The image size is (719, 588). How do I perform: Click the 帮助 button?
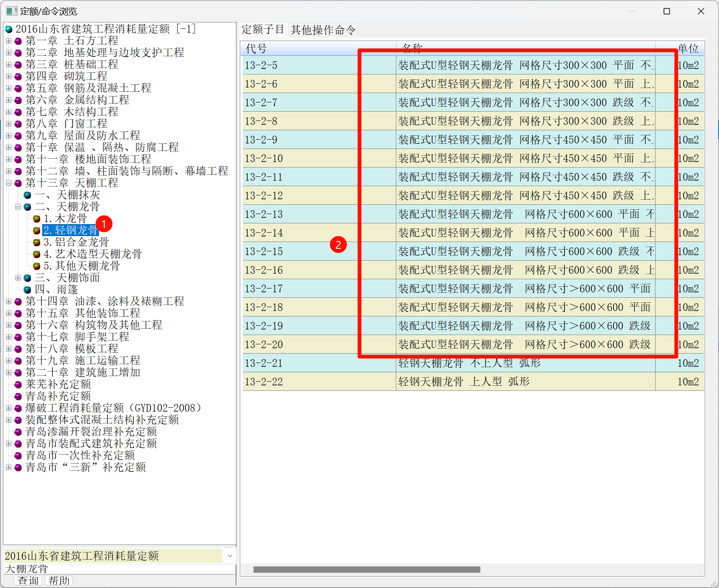click(59, 580)
